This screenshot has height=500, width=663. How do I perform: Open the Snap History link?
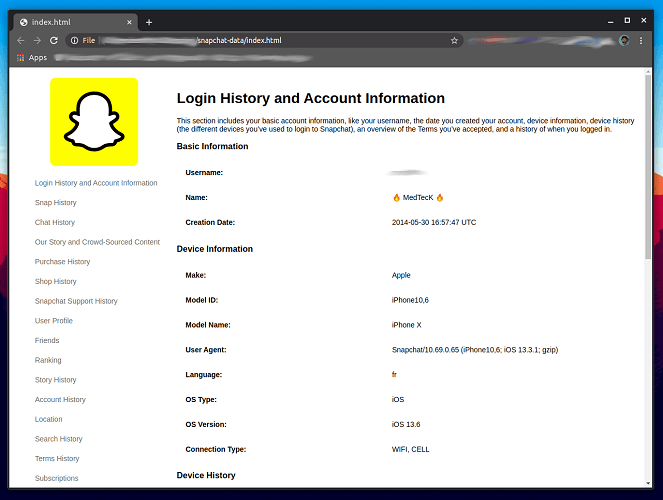click(x=55, y=203)
